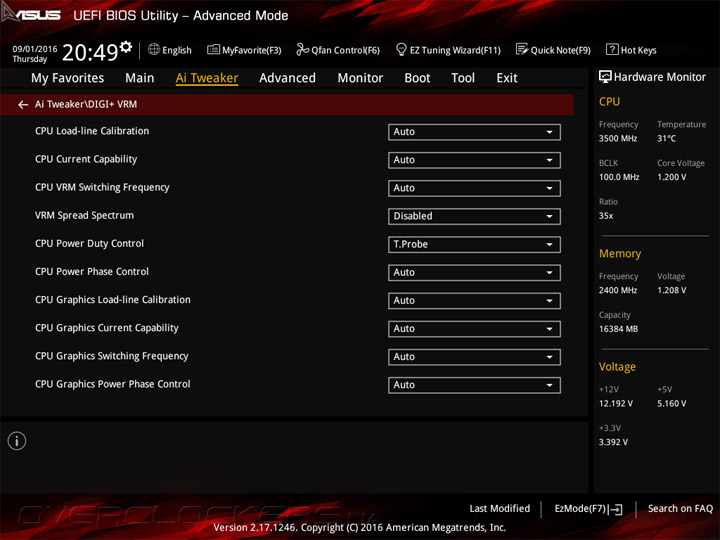Click the +12V reading 12.192 V
Viewport: 720px width, 540px height.
coord(616,404)
